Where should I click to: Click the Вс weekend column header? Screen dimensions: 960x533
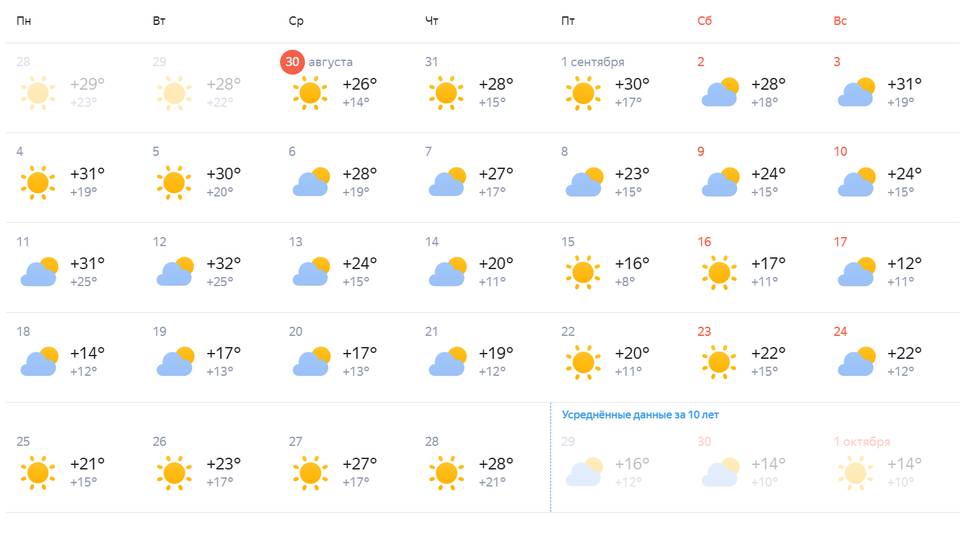(840, 21)
